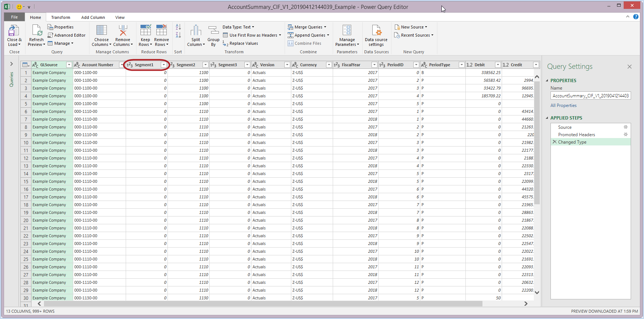This screenshot has height=319, width=644.
Task: Open the Advanced Editor
Action: (67, 35)
